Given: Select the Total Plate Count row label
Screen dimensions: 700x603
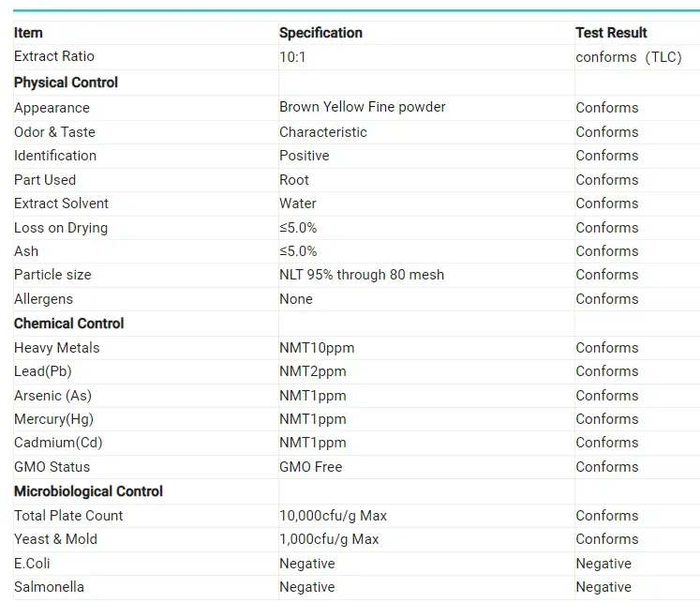Looking at the screenshot, I should pyautogui.click(x=68, y=516).
